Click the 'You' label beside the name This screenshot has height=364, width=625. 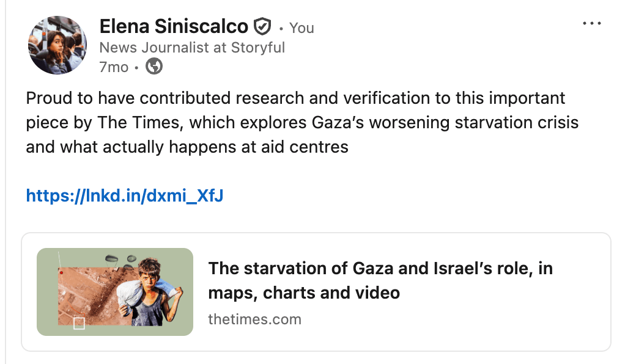(301, 27)
